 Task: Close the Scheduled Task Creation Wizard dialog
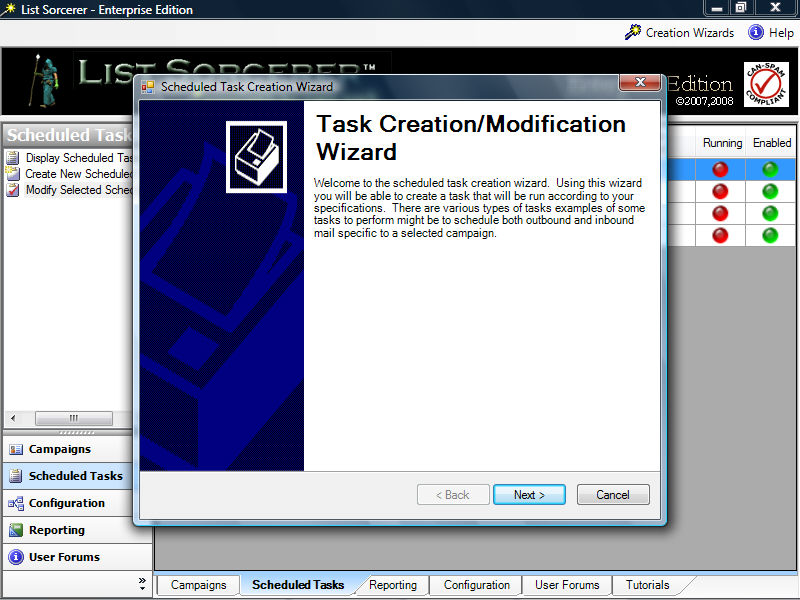point(639,83)
